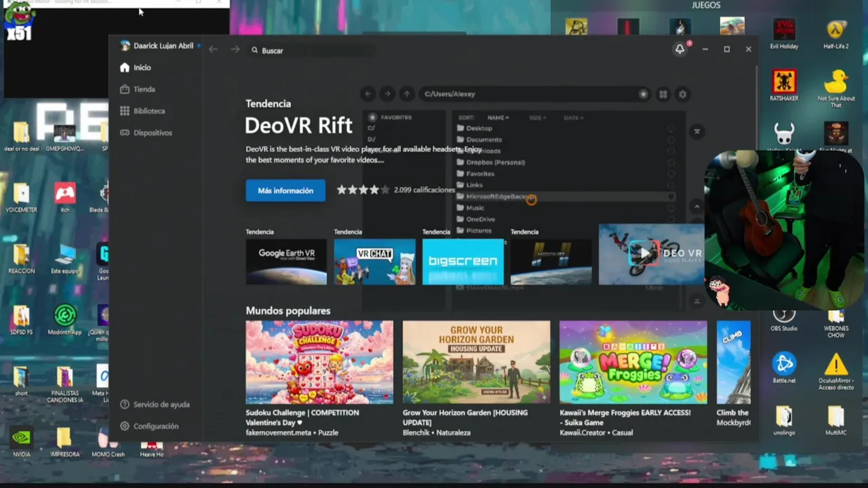Select the Dropbox (Personal) row radio circle
The height and width of the screenshot is (488, 868).
[x=671, y=163]
